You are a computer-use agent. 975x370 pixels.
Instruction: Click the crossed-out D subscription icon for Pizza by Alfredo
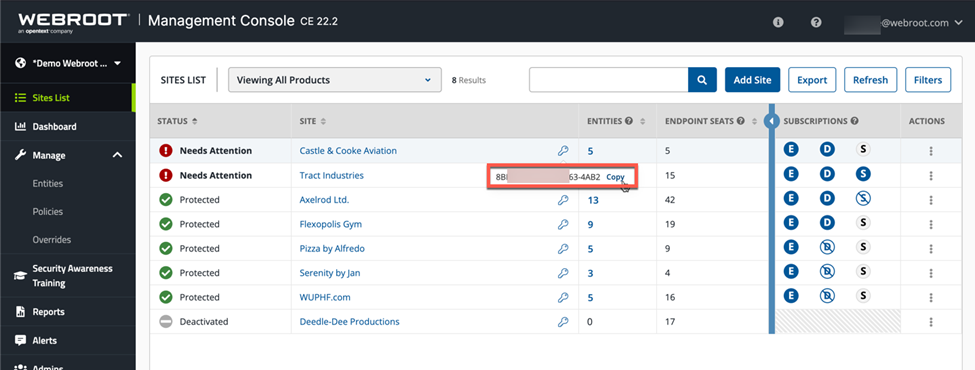tap(827, 247)
